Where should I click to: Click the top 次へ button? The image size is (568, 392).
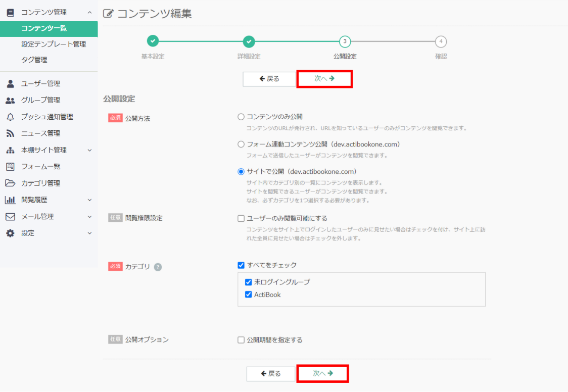pos(324,79)
